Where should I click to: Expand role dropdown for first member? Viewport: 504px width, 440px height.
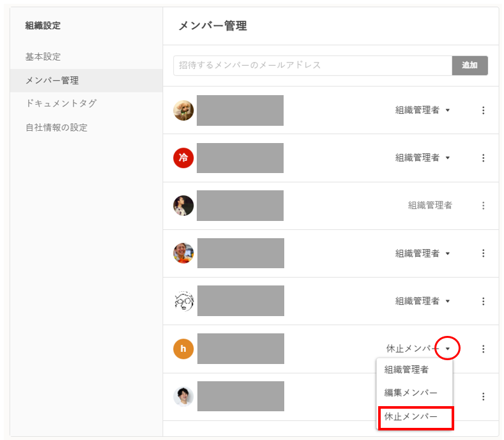pos(447,110)
